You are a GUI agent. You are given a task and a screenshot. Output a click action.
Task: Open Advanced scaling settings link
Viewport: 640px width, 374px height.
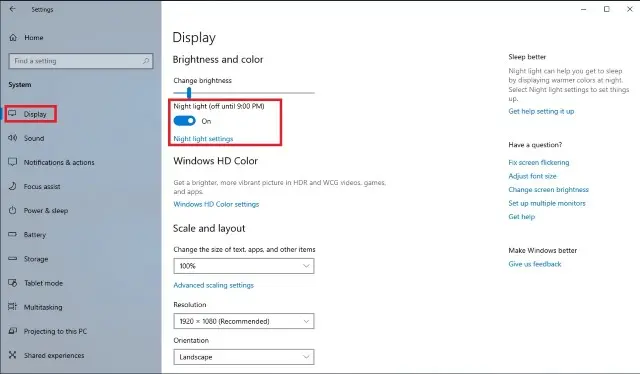pos(213,285)
